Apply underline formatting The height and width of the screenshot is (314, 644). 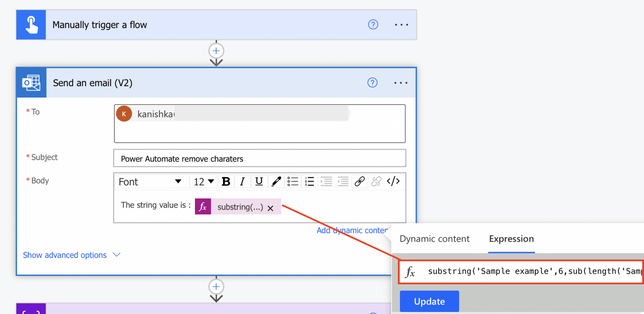pyautogui.click(x=259, y=181)
